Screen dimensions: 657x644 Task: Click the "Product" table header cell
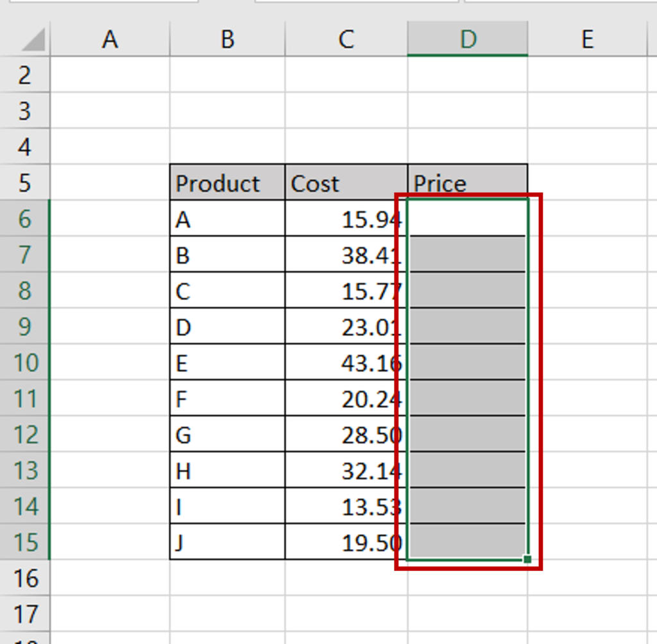pyautogui.click(x=228, y=182)
